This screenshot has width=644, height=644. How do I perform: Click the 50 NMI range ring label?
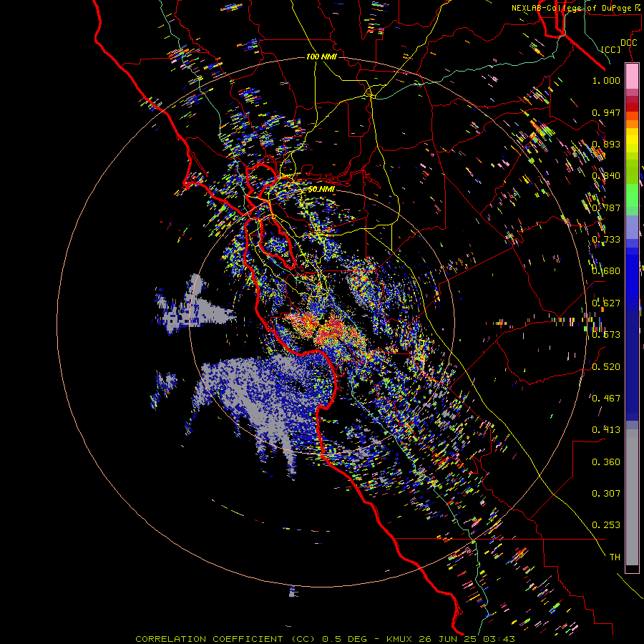pyautogui.click(x=321, y=190)
